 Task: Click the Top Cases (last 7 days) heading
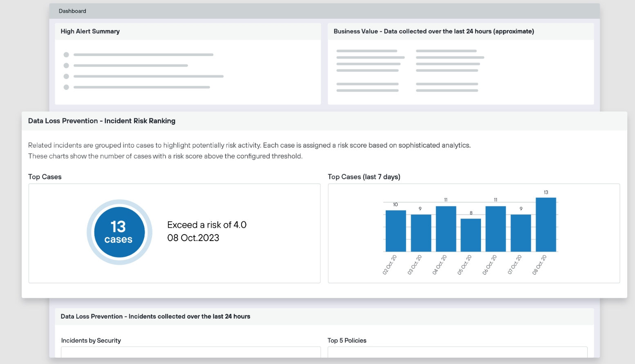click(x=364, y=177)
